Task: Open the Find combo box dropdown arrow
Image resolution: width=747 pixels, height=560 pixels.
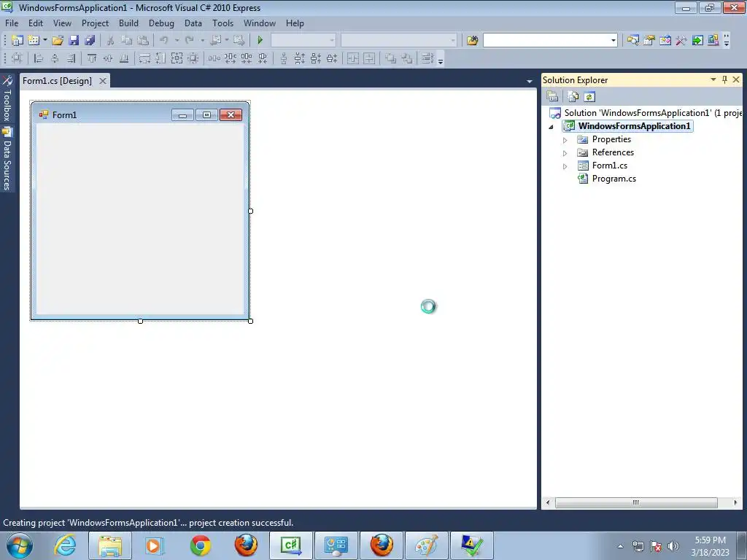Action: (613, 41)
